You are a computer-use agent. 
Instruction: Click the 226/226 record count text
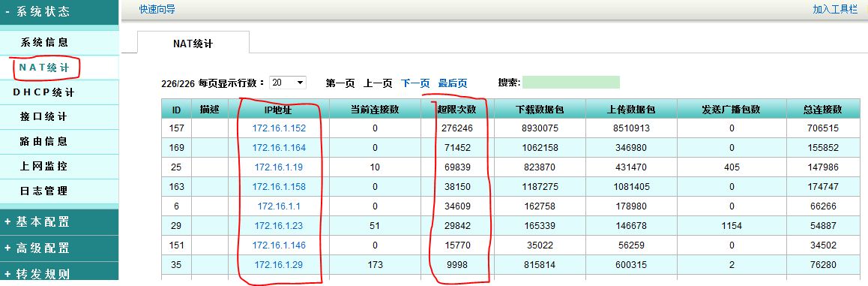[178, 83]
